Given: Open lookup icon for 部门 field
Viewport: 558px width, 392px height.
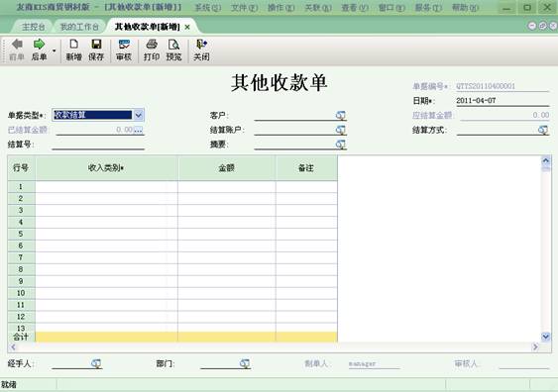Looking at the screenshot, I should (x=245, y=363).
